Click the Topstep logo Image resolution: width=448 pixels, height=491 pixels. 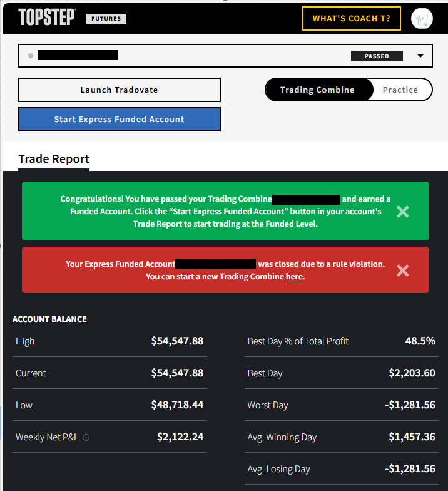46,18
